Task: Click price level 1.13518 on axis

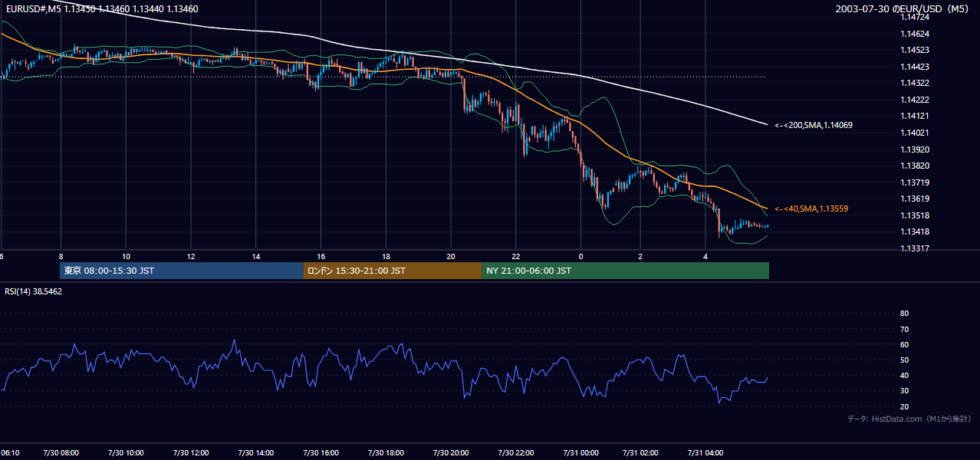Action: coord(914,215)
